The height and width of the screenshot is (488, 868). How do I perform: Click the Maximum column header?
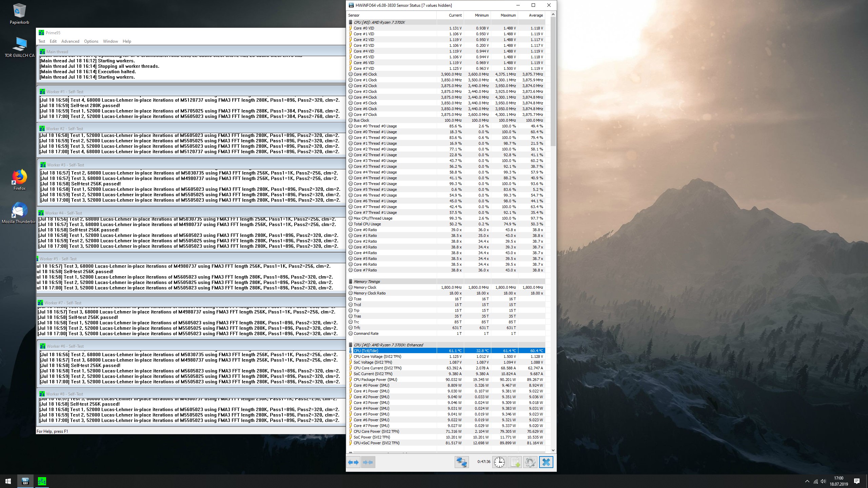click(508, 15)
